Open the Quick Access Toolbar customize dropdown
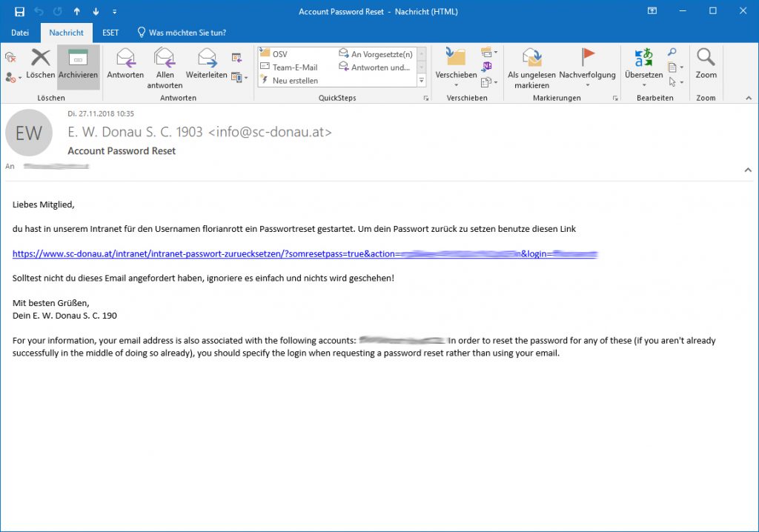The height and width of the screenshot is (532, 759). pyautogui.click(x=115, y=12)
